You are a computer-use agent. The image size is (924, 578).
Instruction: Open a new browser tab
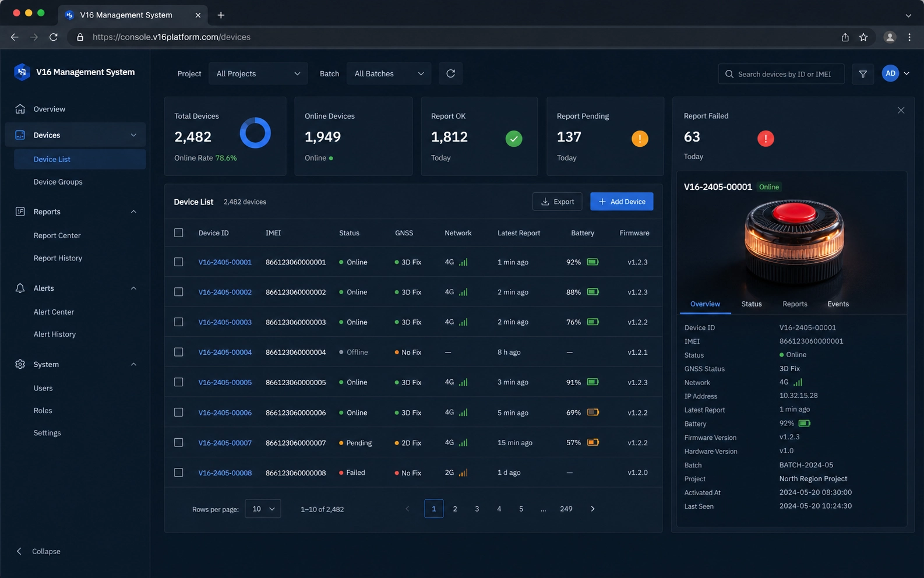tap(221, 15)
